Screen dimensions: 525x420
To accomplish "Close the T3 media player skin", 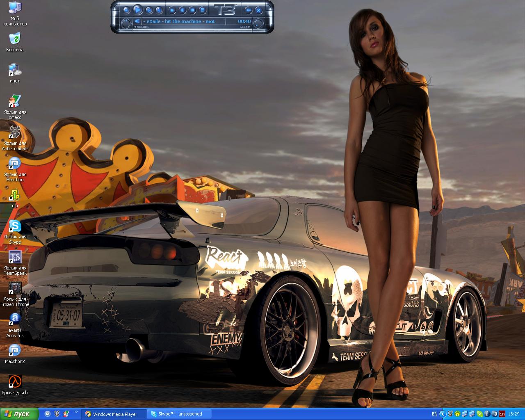I will (259, 9).
